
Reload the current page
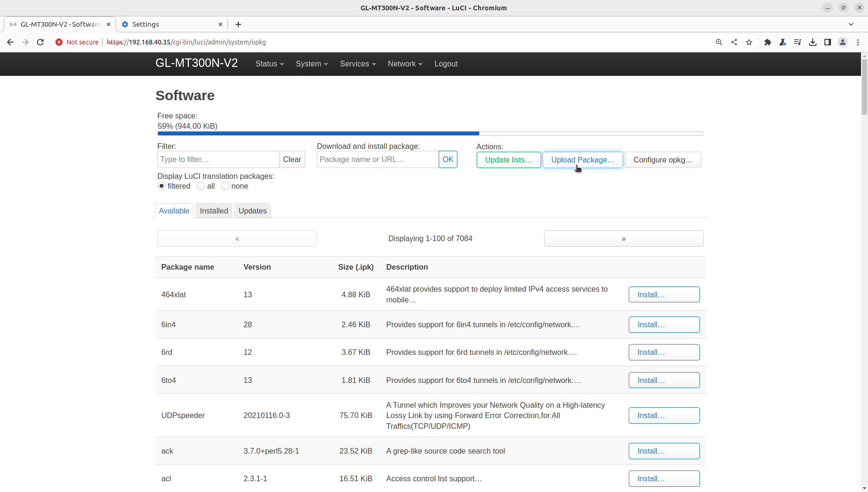[x=40, y=42]
